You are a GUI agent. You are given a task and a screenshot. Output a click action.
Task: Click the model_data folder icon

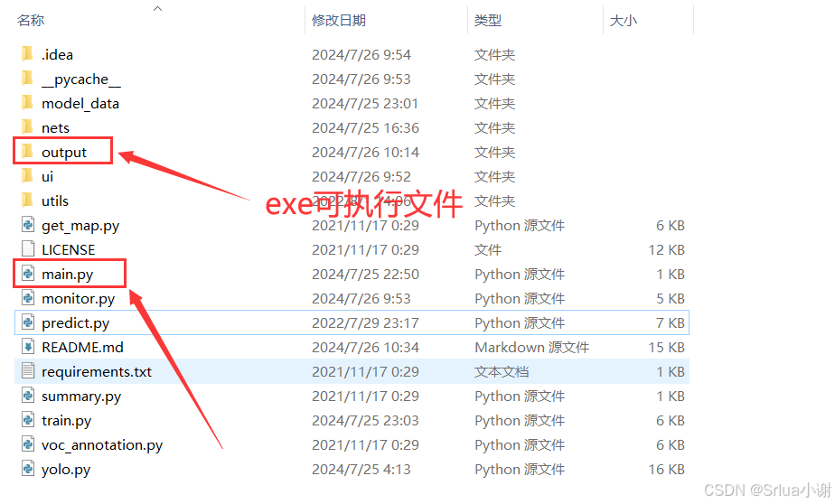[28, 103]
